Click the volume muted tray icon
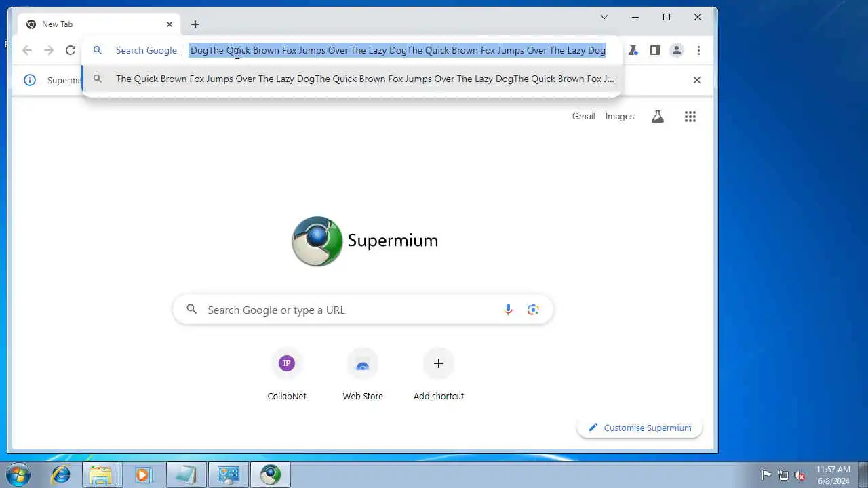The width and height of the screenshot is (868, 488). pos(800,475)
